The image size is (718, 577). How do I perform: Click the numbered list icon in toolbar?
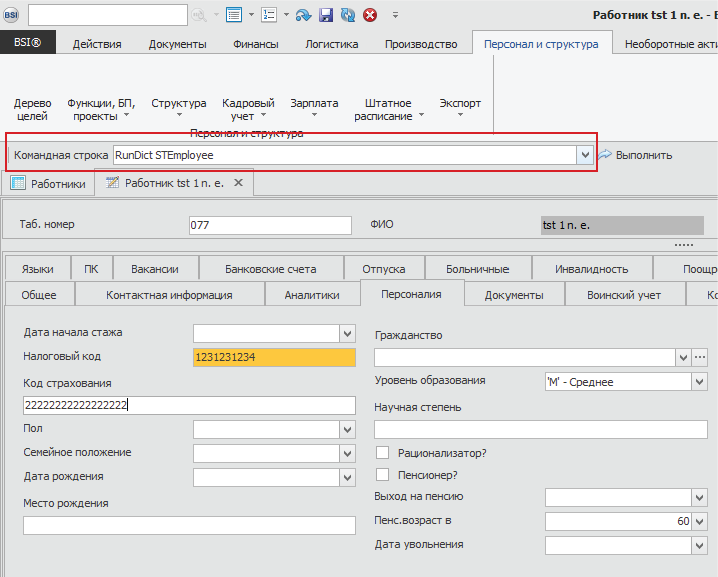point(269,15)
